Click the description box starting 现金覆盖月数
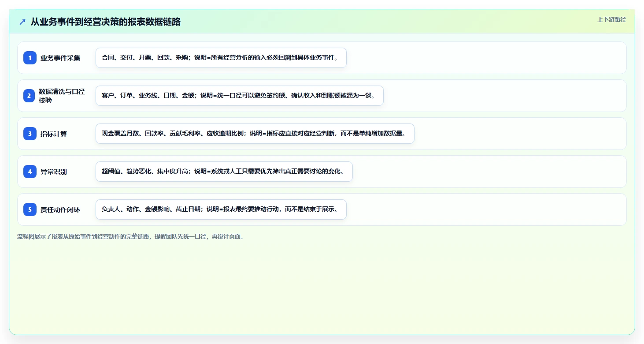Viewport: 644px width, 344px height. tap(255, 134)
